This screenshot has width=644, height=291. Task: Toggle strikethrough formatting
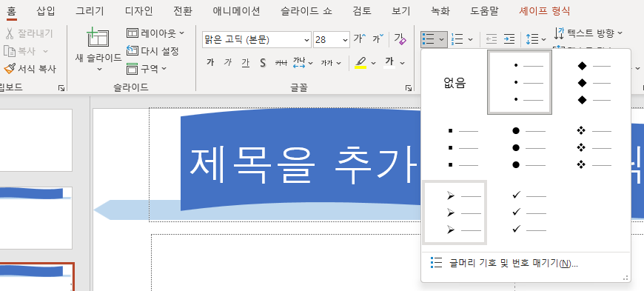tap(281, 62)
